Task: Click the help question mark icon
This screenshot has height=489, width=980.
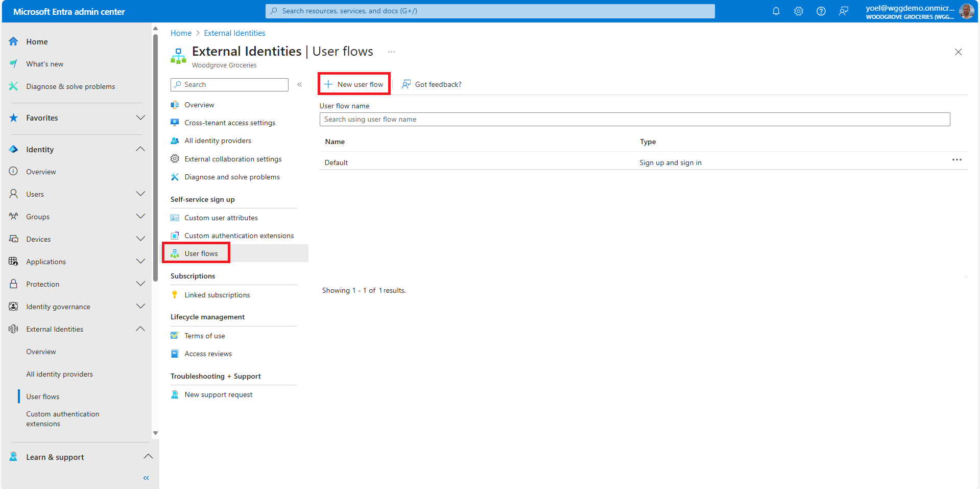Action: 821,11
